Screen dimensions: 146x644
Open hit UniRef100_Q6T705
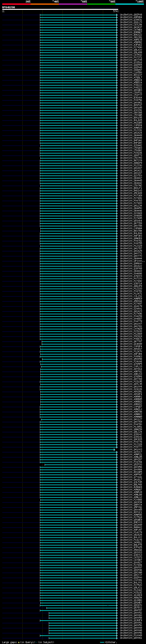(131, 60)
